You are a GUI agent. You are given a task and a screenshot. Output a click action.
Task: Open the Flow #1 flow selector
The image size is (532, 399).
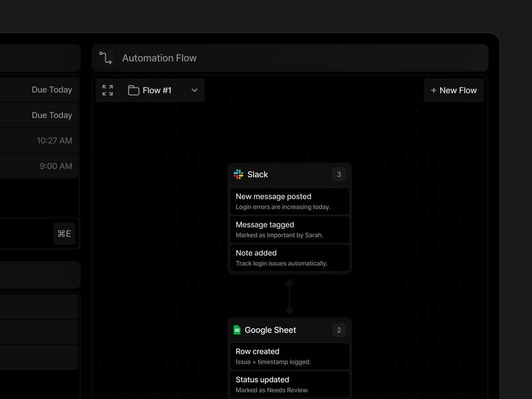click(160, 90)
